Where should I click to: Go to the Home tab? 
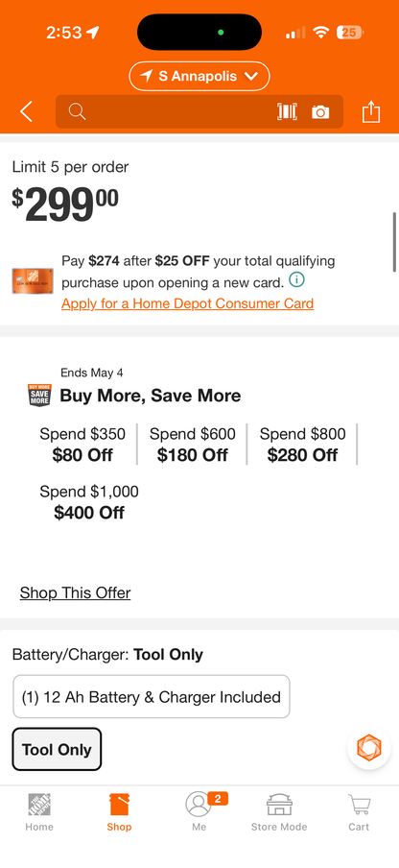[x=39, y=812]
